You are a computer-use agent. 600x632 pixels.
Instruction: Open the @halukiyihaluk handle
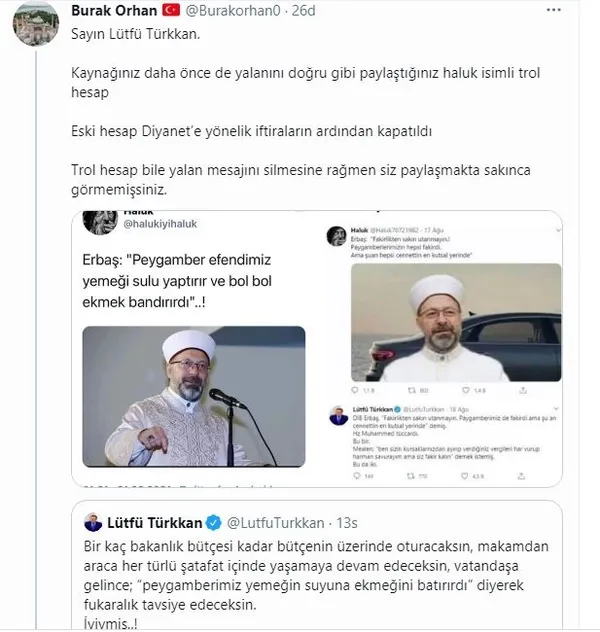pyautogui.click(x=160, y=224)
